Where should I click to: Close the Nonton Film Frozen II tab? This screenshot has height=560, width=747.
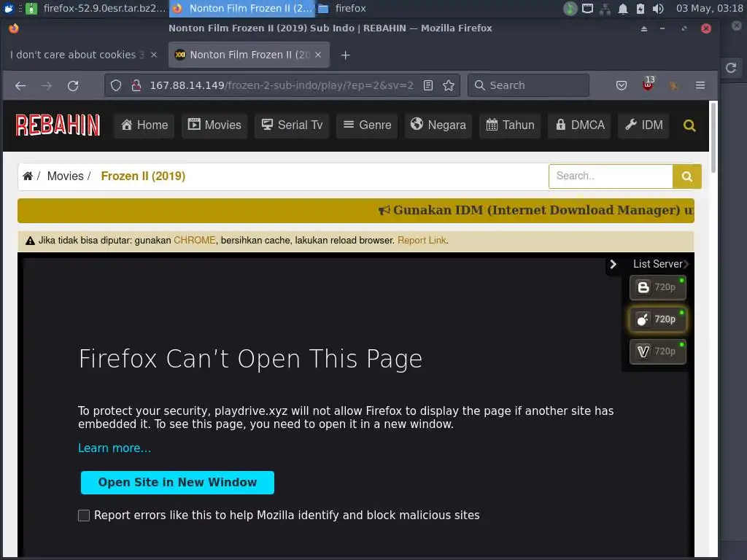(318, 55)
